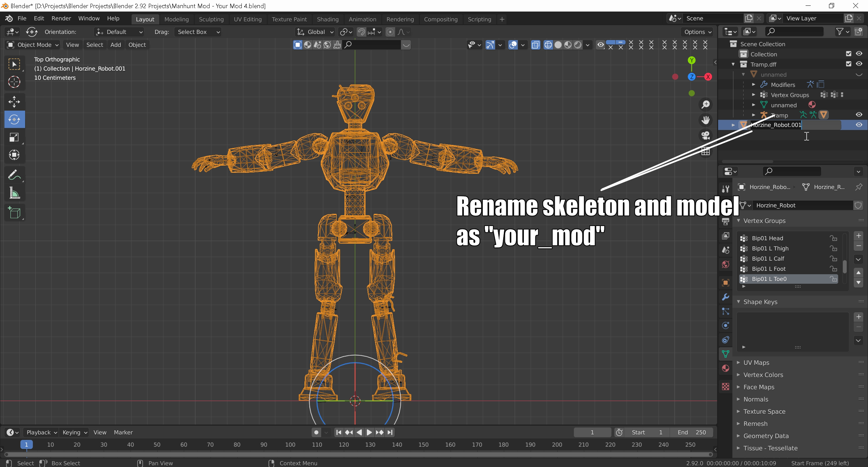The height and width of the screenshot is (467, 868).
Task: Select the Move tool in the toolbar
Action: tap(14, 101)
